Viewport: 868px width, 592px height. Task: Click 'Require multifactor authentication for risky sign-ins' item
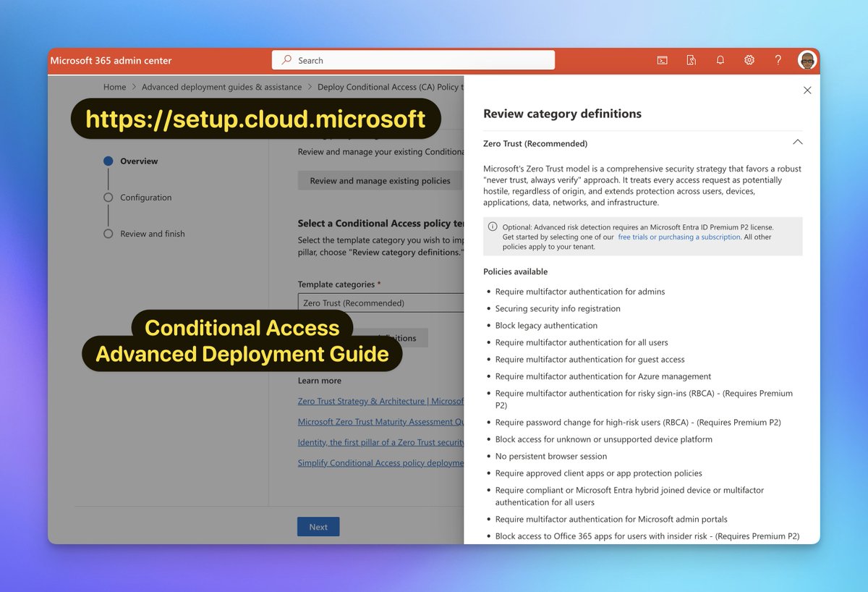coord(644,399)
